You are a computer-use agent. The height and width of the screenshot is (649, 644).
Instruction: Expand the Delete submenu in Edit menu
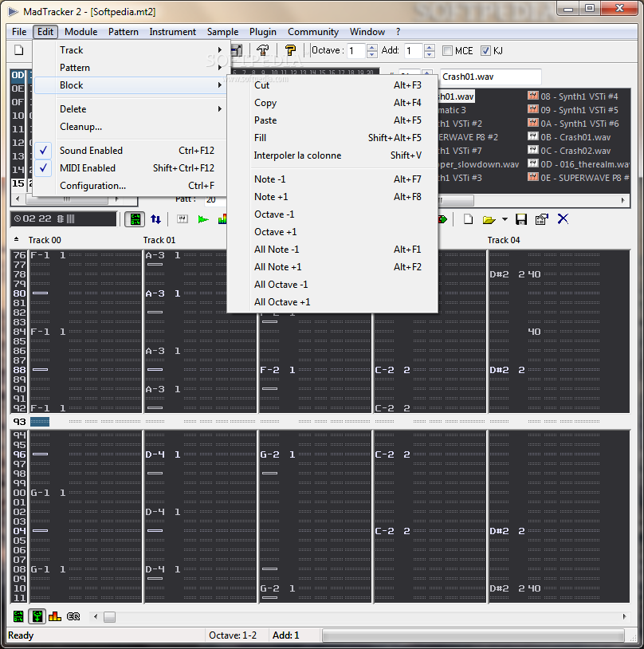coord(131,109)
